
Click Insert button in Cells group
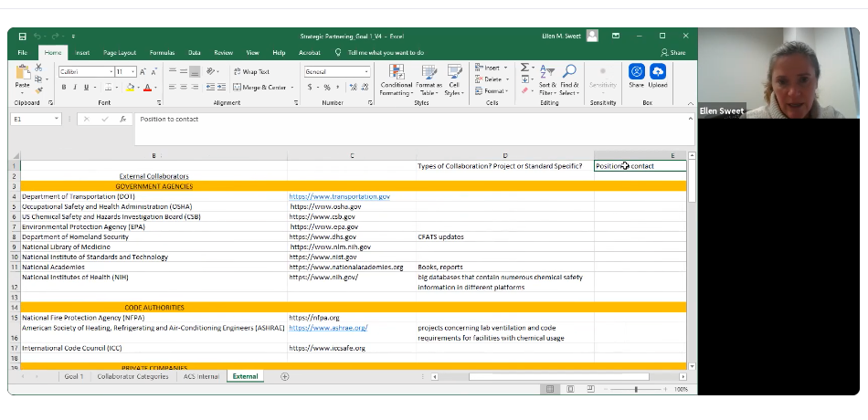488,68
